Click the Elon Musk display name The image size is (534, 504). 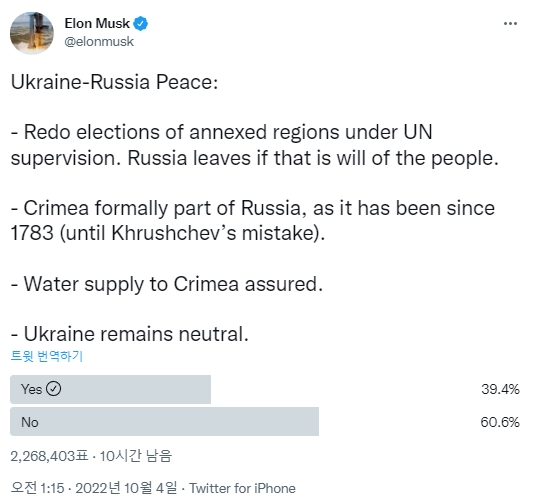pos(97,23)
